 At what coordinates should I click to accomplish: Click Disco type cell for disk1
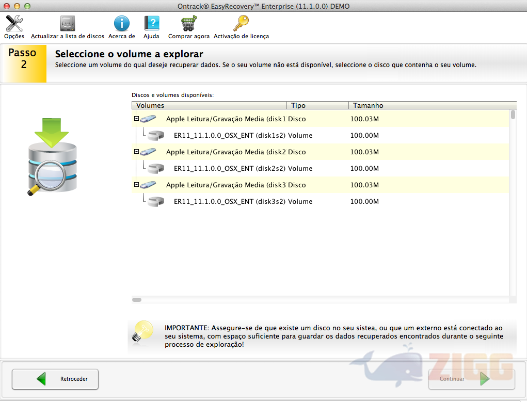pos(297,119)
